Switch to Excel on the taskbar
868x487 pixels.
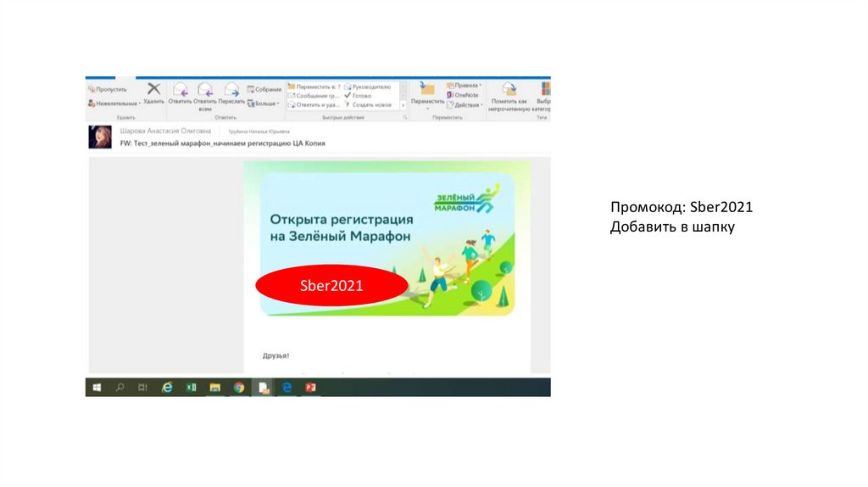click(191, 387)
